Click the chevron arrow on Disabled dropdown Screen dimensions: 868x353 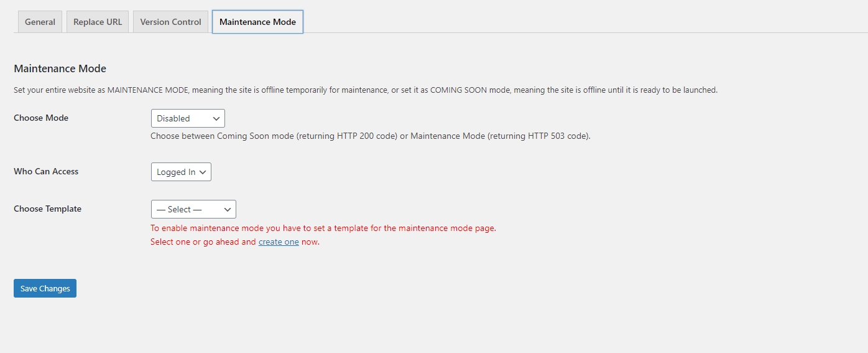(216, 118)
